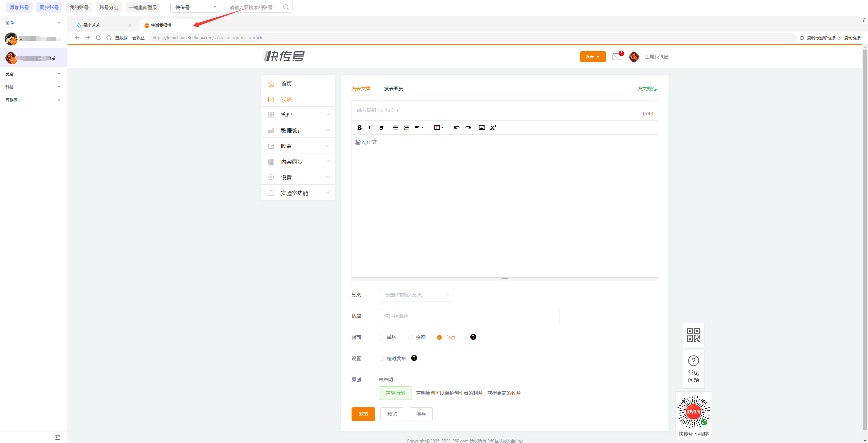This screenshot has width=868, height=443.
Task: Open the mail notifications envelope icon
Action: point(617,57)
